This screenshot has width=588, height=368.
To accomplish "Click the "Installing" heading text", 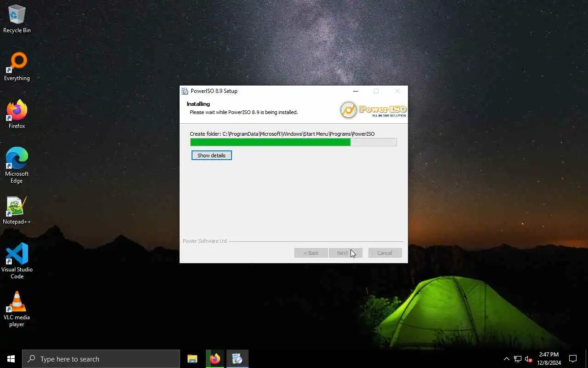I will click(x=198, y=104).
